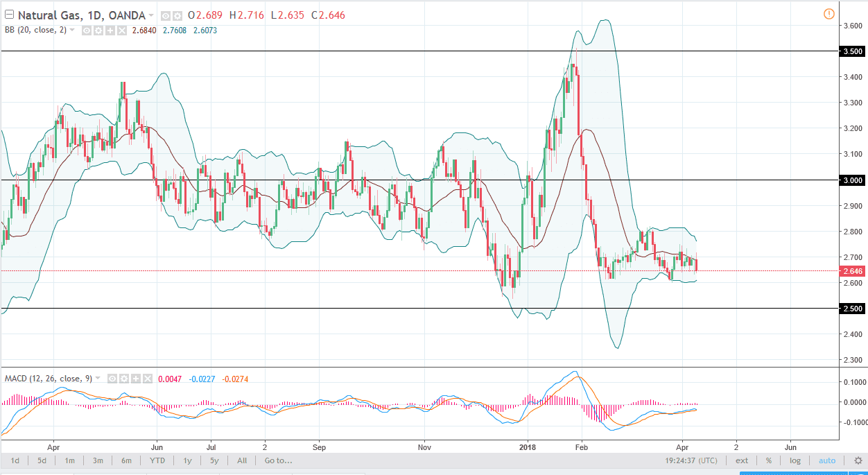Open the Go to... date dialog
The width and height of the screenshot is (868, 475).
tap(278, 460)
